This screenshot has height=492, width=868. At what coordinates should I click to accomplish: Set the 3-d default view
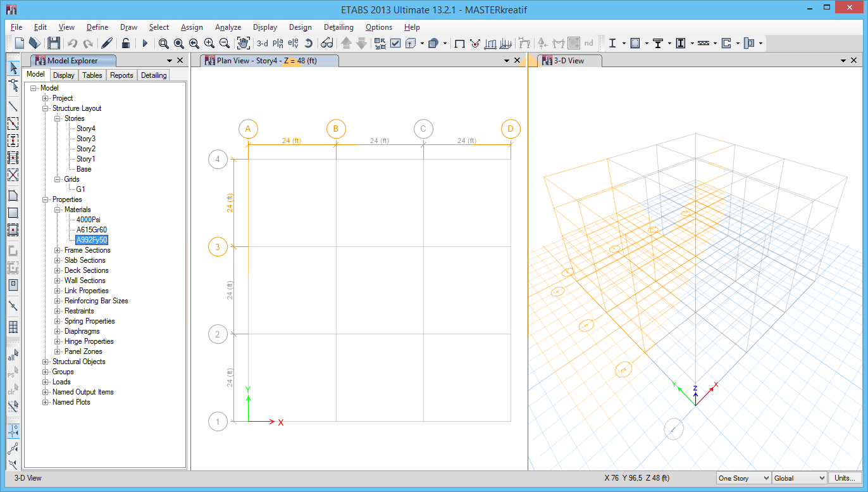pos(263,43)
